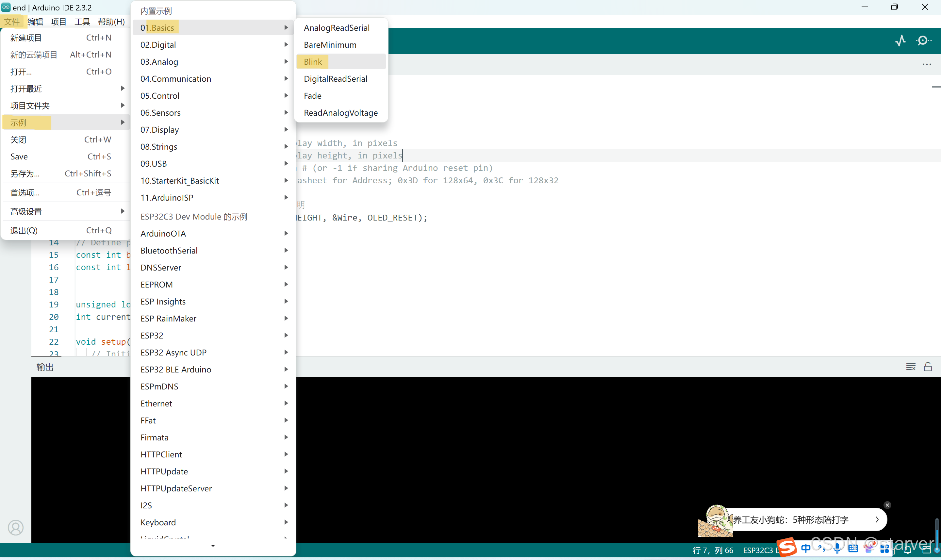This screenshot has width=941, height=560.
Task: Open the 10.StarterKit_BasicKit examples
Action: pos(213,180)
